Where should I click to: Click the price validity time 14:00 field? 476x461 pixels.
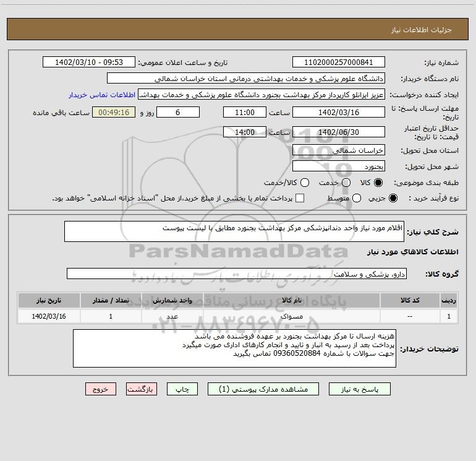tap(245, 132)
